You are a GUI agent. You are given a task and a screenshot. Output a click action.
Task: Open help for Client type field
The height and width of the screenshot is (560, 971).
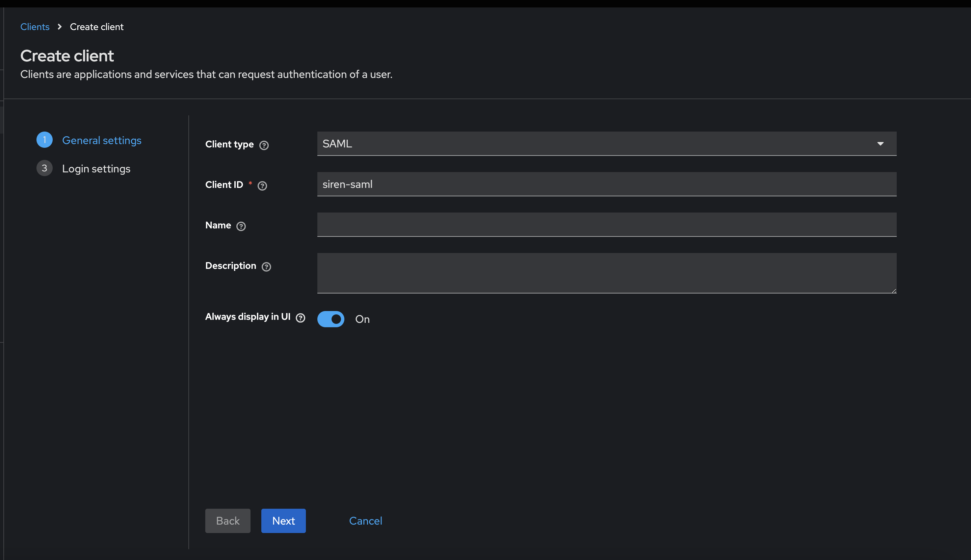(264, 145)
